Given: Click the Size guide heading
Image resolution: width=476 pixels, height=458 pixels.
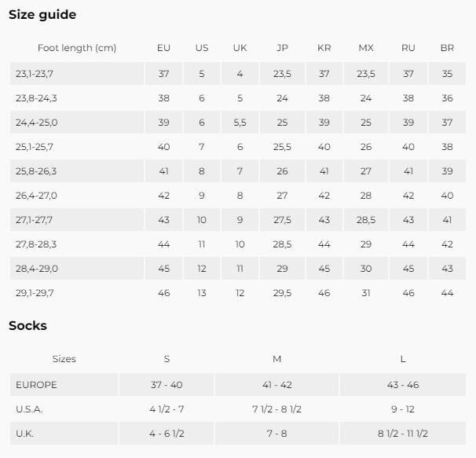Looking at the screenshot, I should [42, 14].
